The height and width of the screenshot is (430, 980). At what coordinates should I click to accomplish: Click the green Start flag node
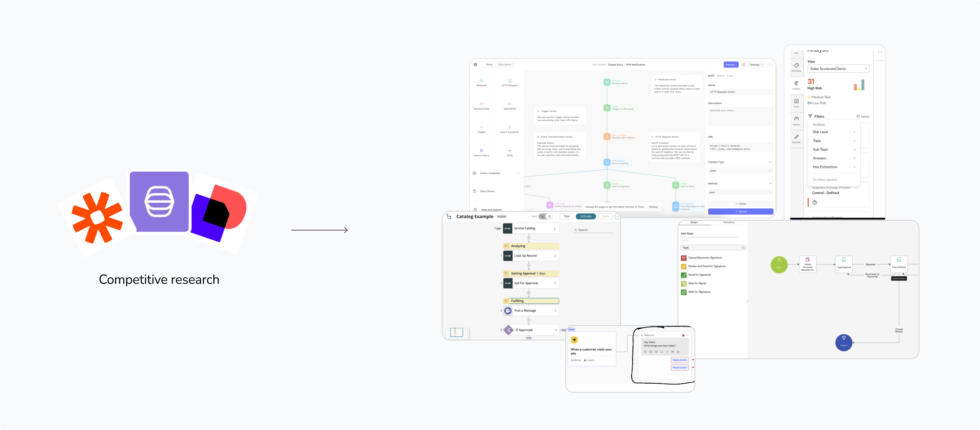779,265
